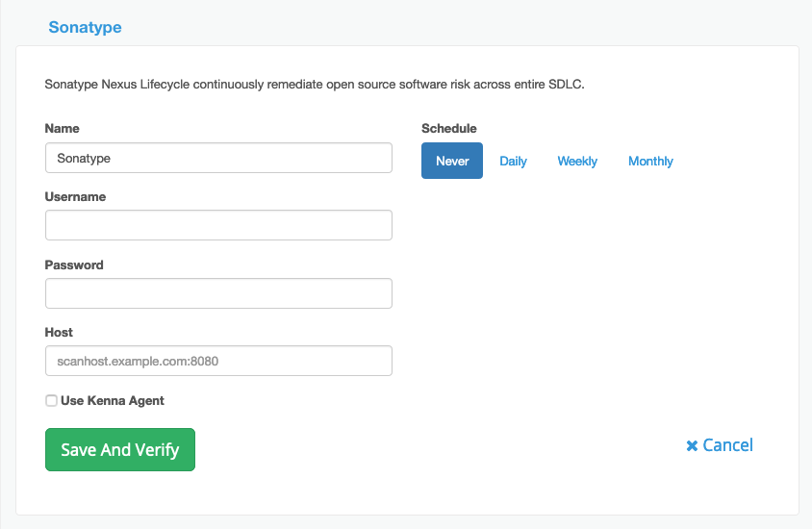Click the Sonatype Nexus Lifecycle description text
This screenshot has height=529, width=812.
[x=315, y=85]
